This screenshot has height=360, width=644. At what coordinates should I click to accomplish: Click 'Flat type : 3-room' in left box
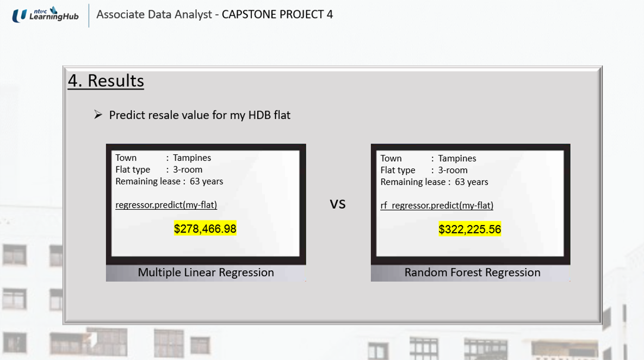click(158, 170)
